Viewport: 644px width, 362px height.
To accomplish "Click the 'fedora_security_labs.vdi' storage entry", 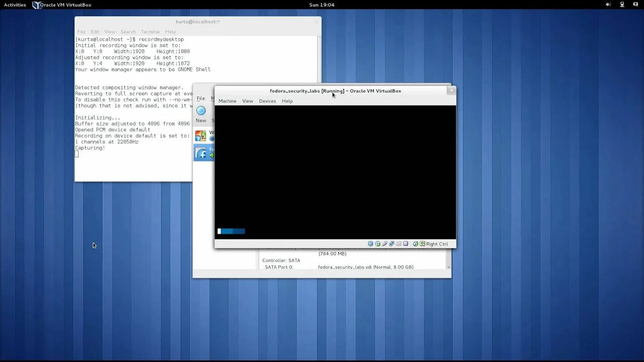I will point(366,267).
